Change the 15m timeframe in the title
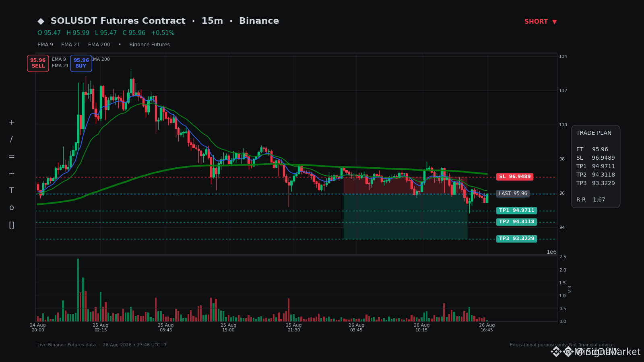The height and width of the screenshot is (362, 644). (212, 21)
